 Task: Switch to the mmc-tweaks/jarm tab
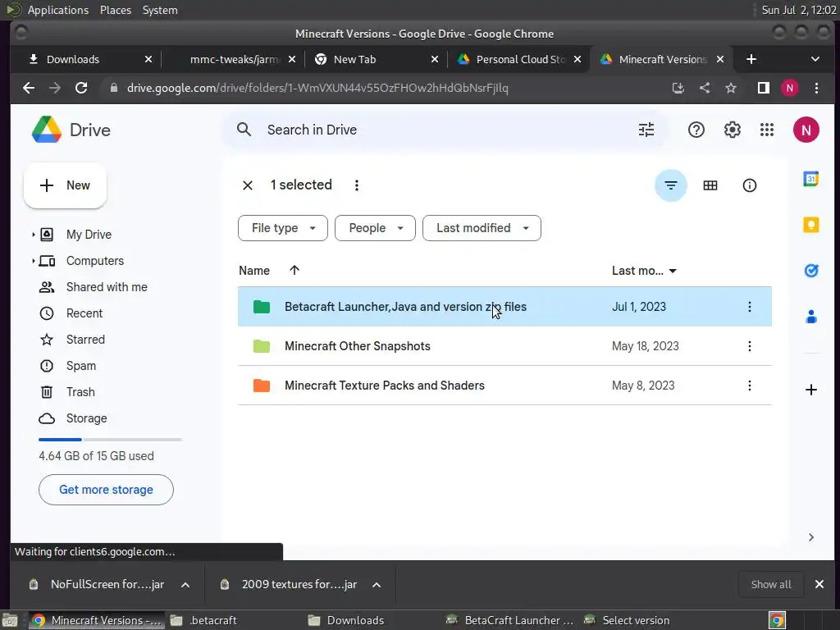(234, 59)
